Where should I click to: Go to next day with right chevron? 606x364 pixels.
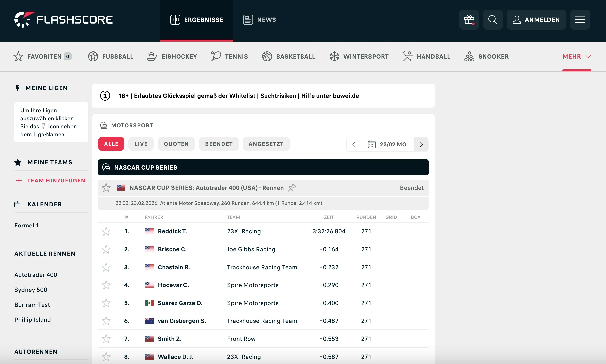click(421, 144)
